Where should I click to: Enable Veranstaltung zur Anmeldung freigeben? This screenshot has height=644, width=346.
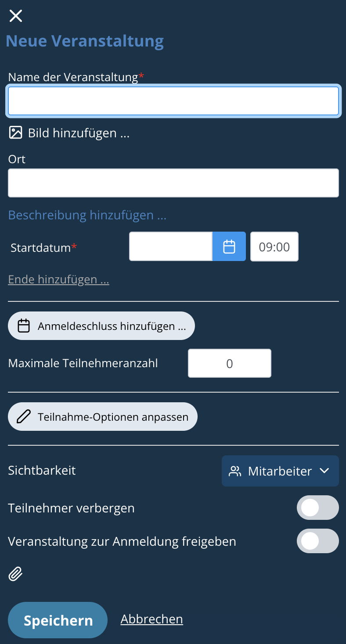(x=317, y=541)
